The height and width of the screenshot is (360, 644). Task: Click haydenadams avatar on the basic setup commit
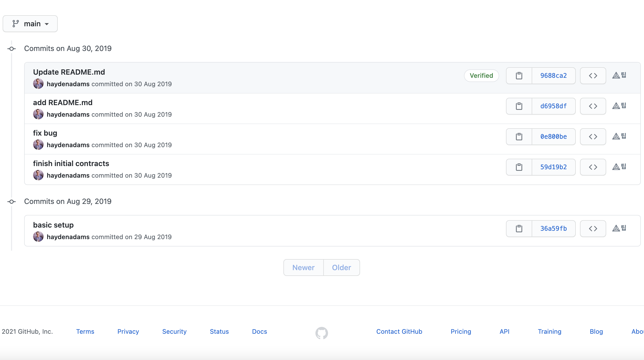(x=38, y=236)
